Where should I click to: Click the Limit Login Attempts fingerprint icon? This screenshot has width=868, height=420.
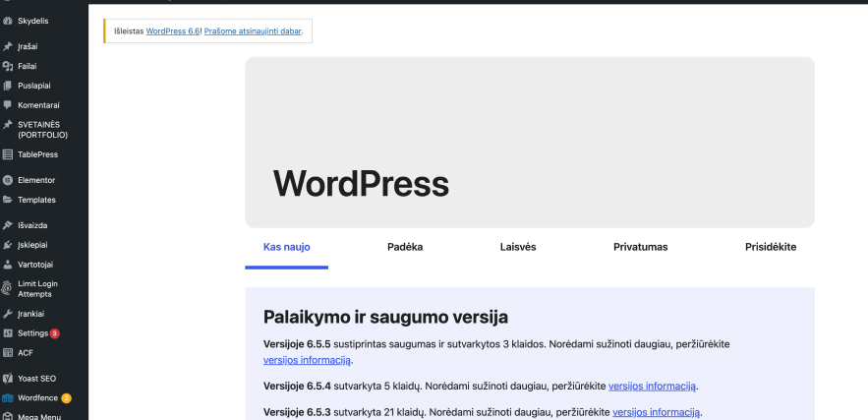7,288
